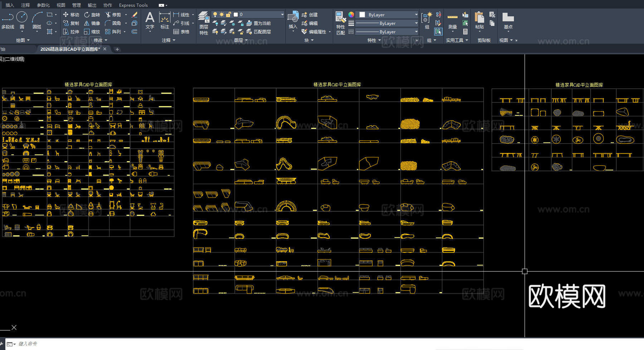Click the Array (阵列) button
The height and width of the screenshot is (350, 644).
click(113, 32)
